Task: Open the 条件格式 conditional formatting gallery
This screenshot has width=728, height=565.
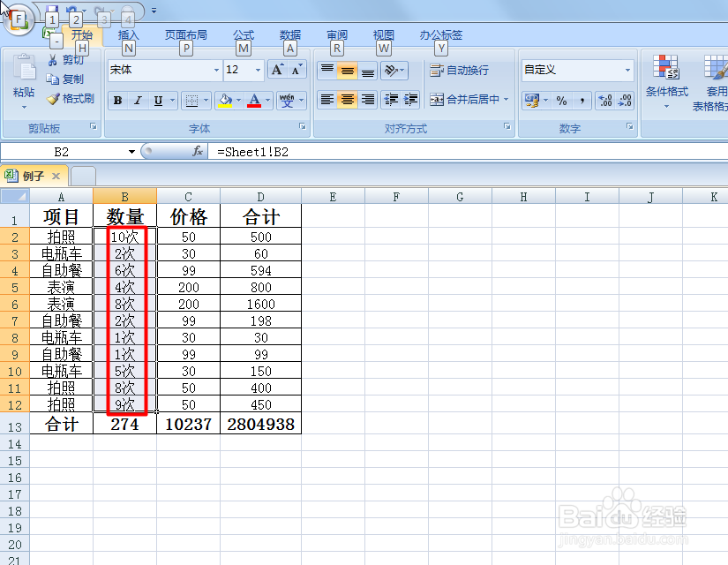Action: coord(668,79)
